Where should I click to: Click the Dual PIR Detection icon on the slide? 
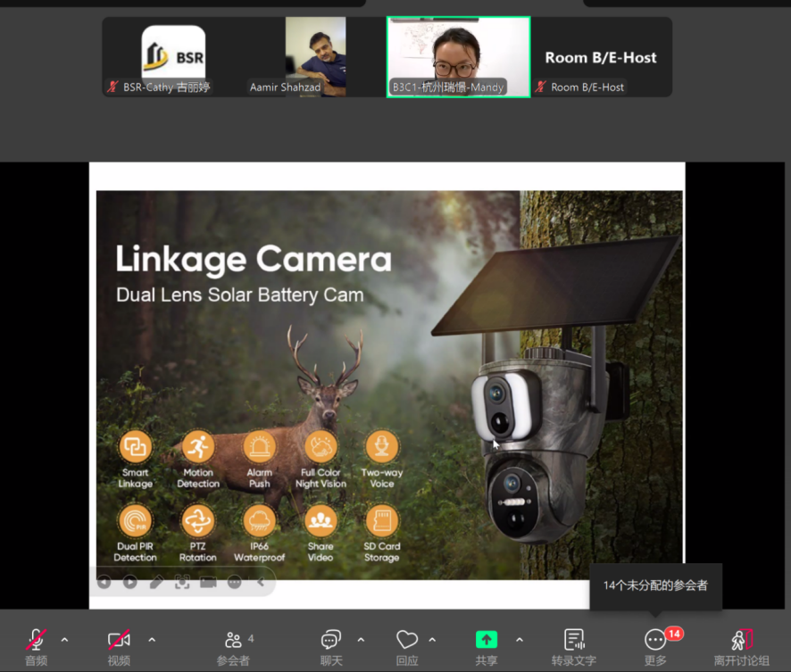point(135,521)
